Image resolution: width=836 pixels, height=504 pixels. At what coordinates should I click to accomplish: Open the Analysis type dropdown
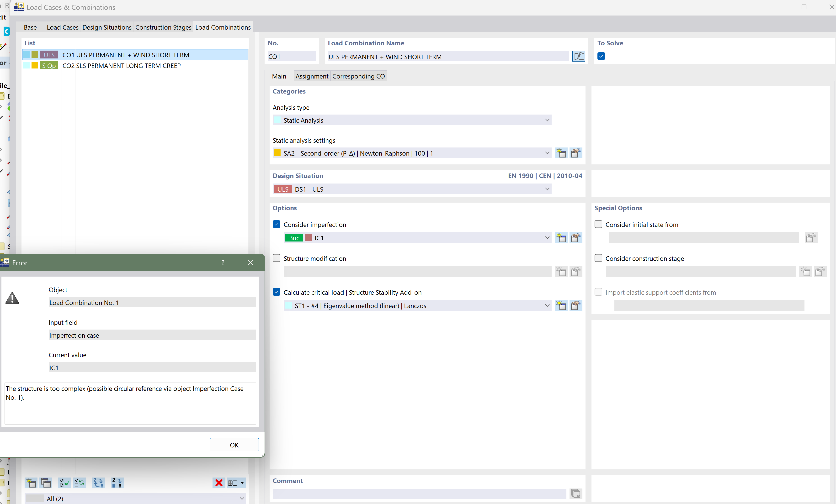tap(547, 120)
